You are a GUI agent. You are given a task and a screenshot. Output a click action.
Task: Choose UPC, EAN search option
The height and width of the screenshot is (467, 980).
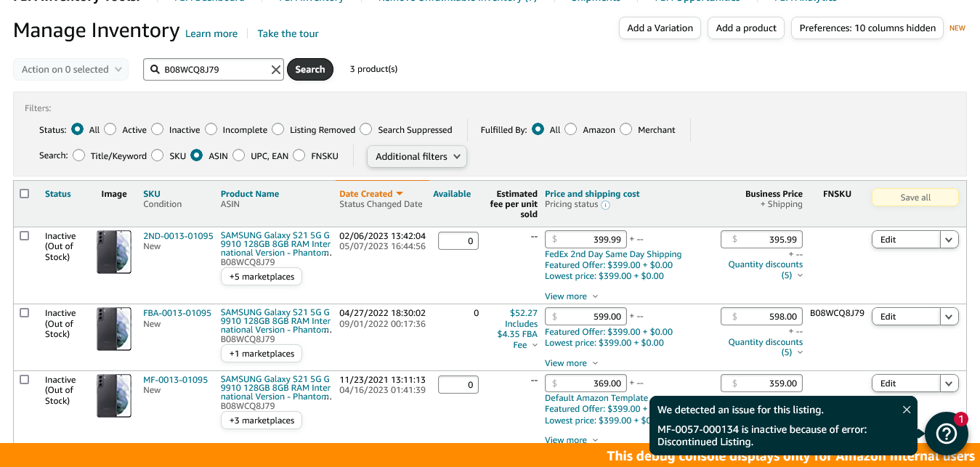click(239, 155)
